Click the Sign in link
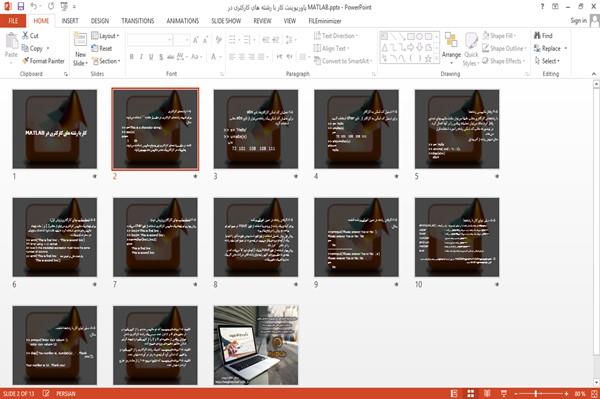Image resolution: width=600 pixels, height=399 pixels. coord(578,21)
